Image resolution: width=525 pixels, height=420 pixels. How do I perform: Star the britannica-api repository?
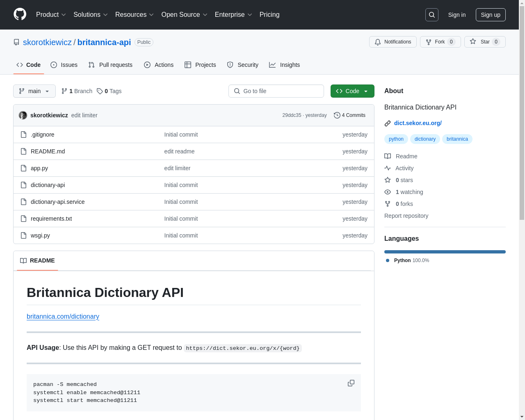point(485,42)
